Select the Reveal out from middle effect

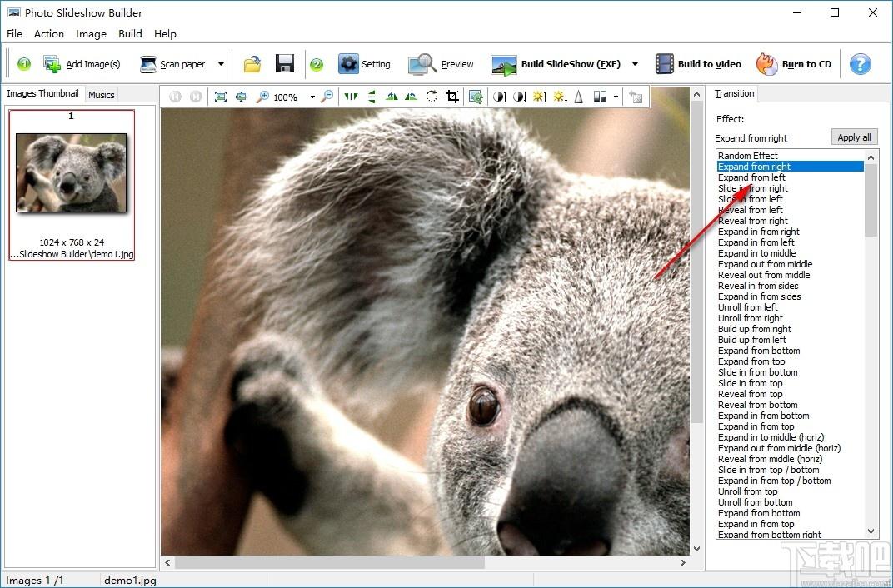[790, 274]
